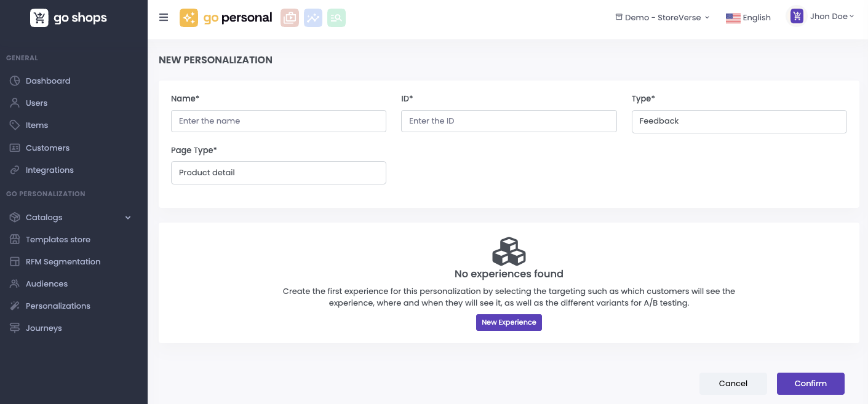Click the hamburger menu icon
The width and height of the screenshot is (868, 404).
point(164,17)
